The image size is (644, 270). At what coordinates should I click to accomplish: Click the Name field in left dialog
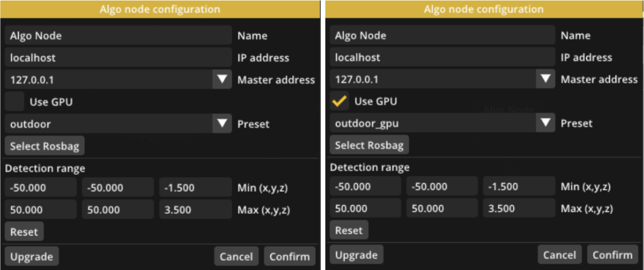click(x=118, y=35)
